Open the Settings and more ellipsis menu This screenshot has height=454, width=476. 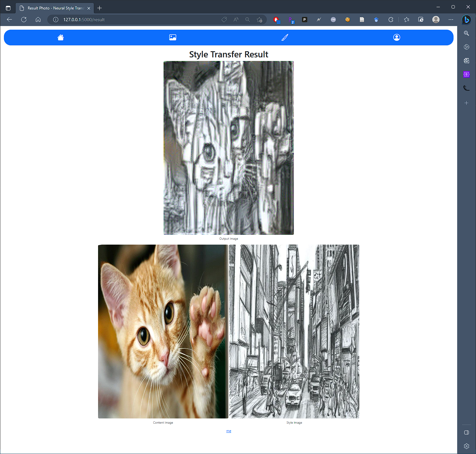451,20
